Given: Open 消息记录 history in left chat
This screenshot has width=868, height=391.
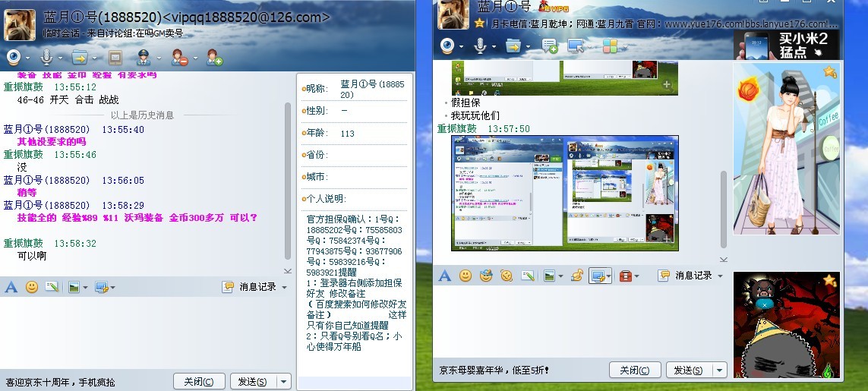Looking at the screenshot, I should tap(250, 287).
